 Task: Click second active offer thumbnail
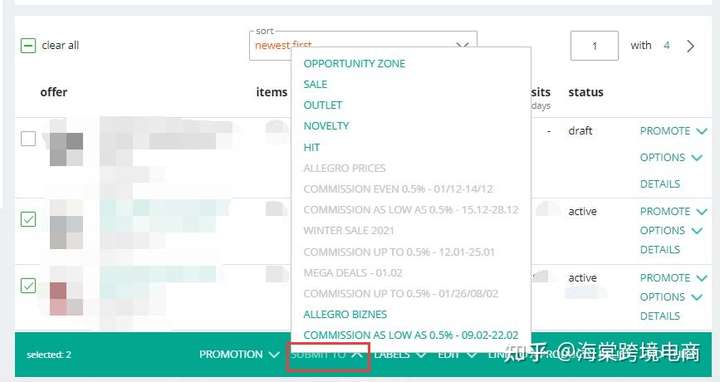point(66,298)
